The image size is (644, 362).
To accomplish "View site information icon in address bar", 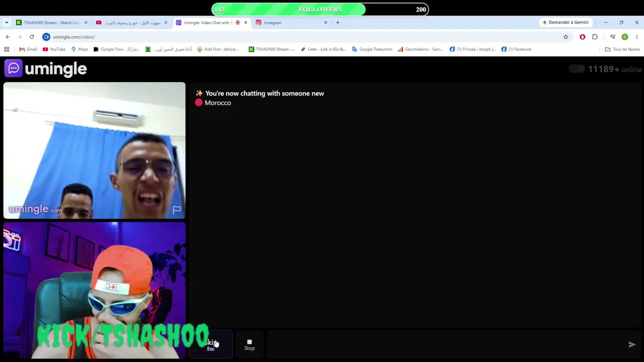I will pyautogui.click(x=46, y=37).
